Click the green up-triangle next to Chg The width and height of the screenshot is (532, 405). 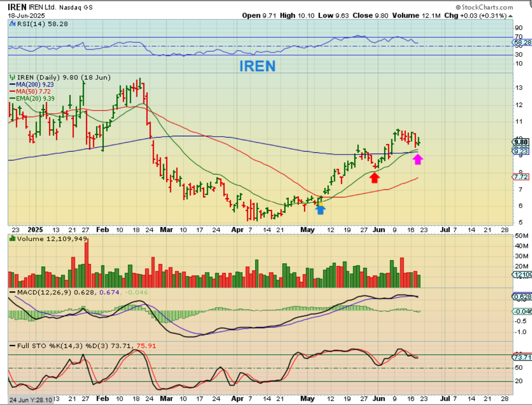[510, 16]
